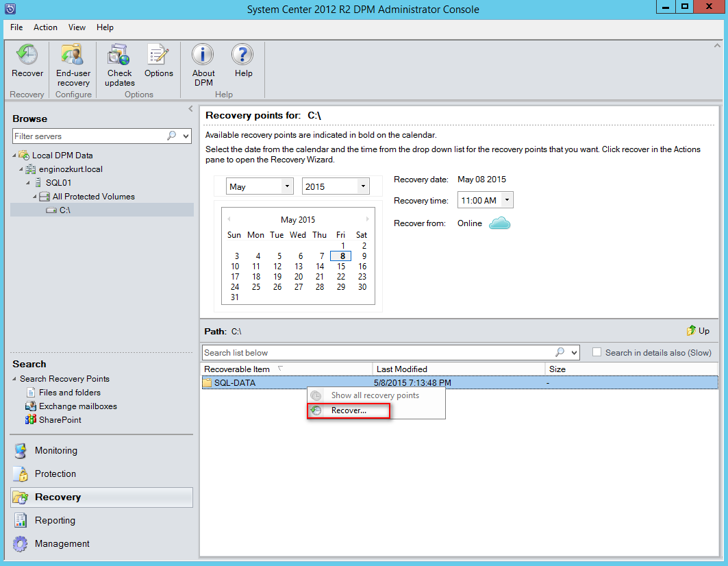Click the Online cloud icon
The image size is (728, 566).
coord(499,223)
